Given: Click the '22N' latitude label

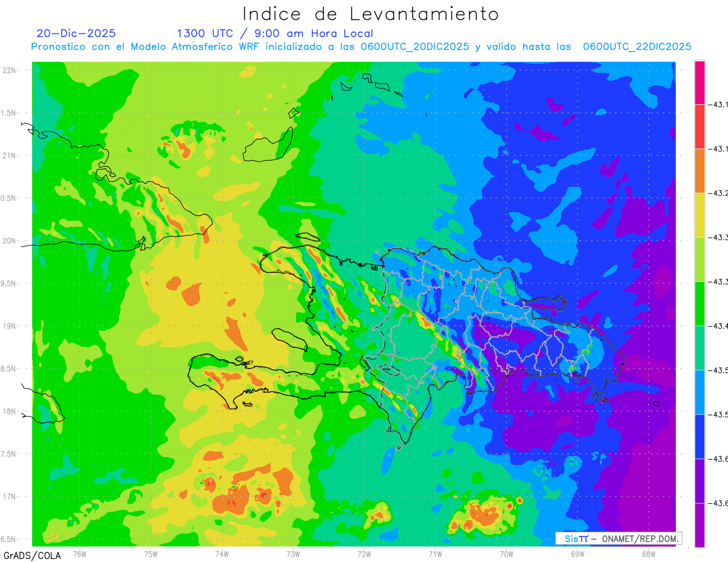Looking at the screenshot, I should click(10, 70).
